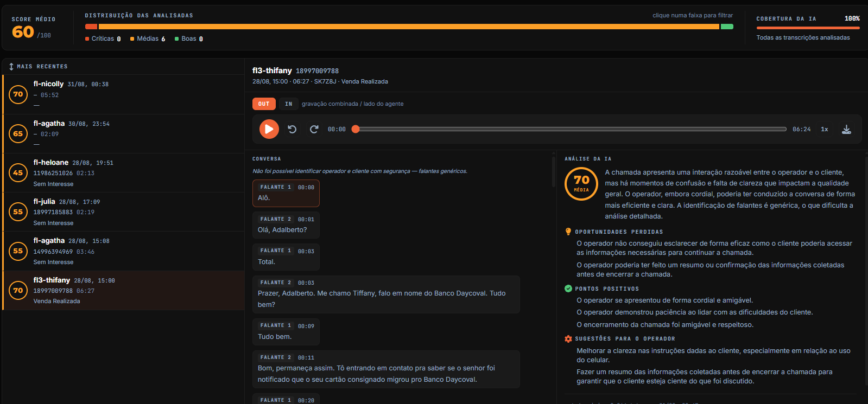This screenshot has width=868, height=404.
Task: Jump to the 'Olá, Adalberto?' transcript message
Action: pyautogui.click(x=286, y=225)
